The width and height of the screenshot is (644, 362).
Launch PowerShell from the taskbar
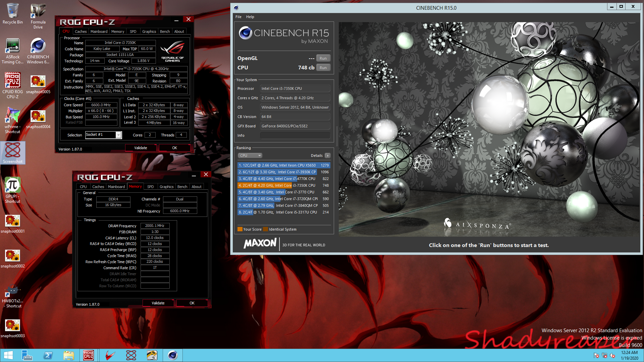pos(48,355)
